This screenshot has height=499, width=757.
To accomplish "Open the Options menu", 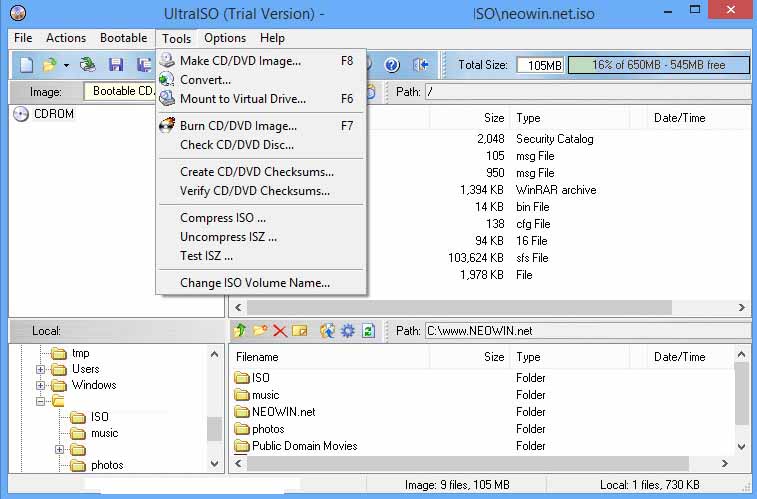I will coord(225,38).
